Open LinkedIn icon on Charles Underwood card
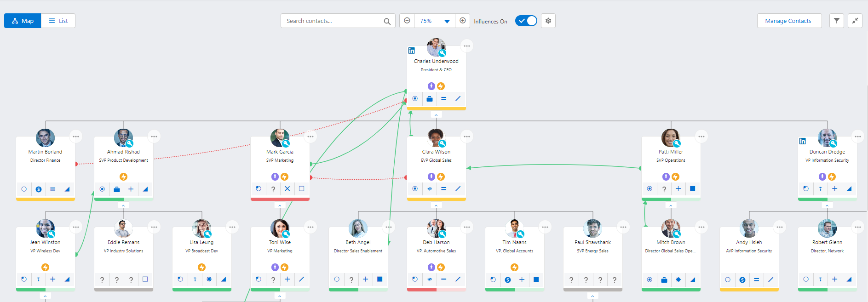Image resolution: width=868 pixels, height=302 pixels. point(412,51)
